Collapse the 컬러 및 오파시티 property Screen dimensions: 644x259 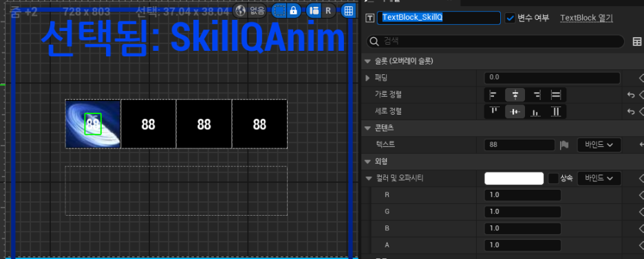click(368, 178)
